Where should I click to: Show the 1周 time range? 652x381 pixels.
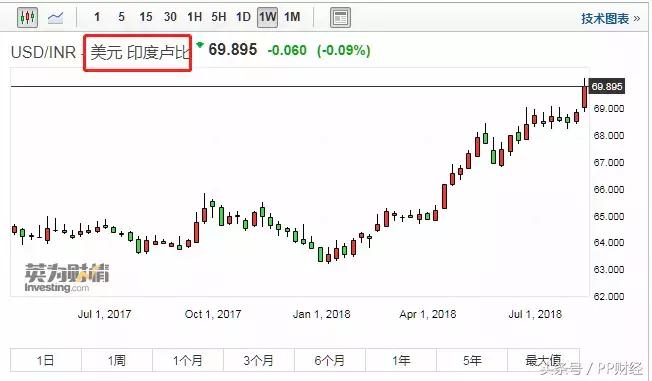click(117, 360)
